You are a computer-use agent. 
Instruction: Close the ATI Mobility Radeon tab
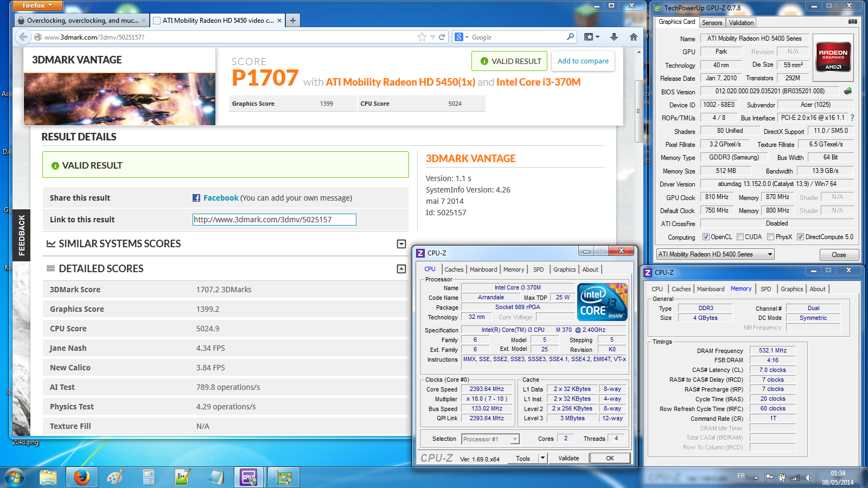[x=279, y=21]
